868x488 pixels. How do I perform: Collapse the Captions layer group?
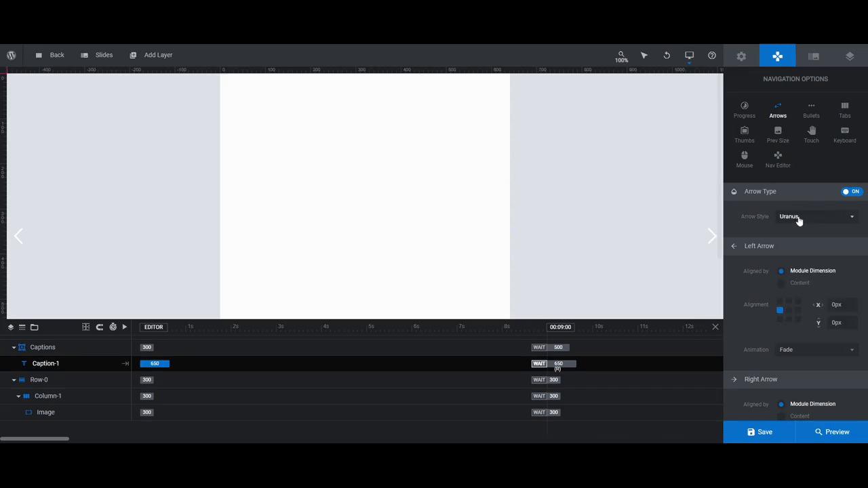pyautogui.click(x=14, y=347)
